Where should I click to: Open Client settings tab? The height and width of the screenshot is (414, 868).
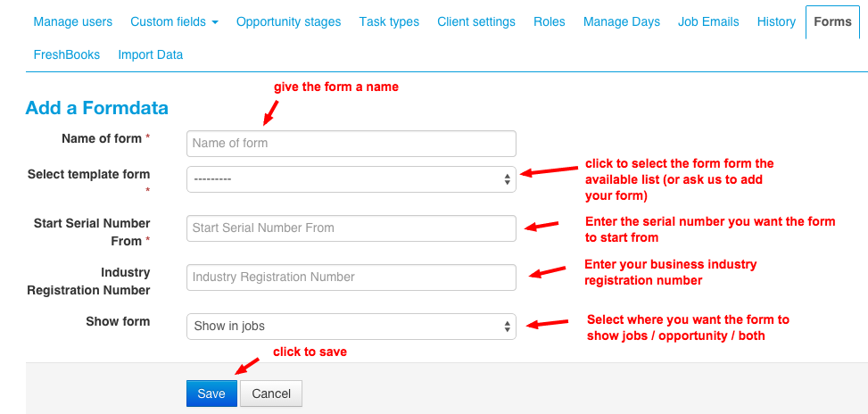(x=476, y=21)
